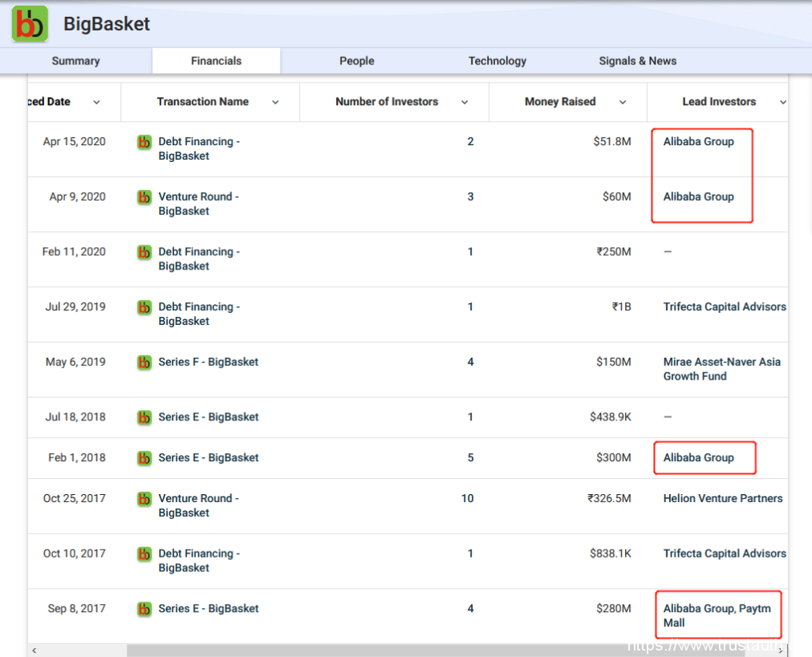
Task: Open Series E link dated Feb 1, 2018
Action: tap(208, 458)
